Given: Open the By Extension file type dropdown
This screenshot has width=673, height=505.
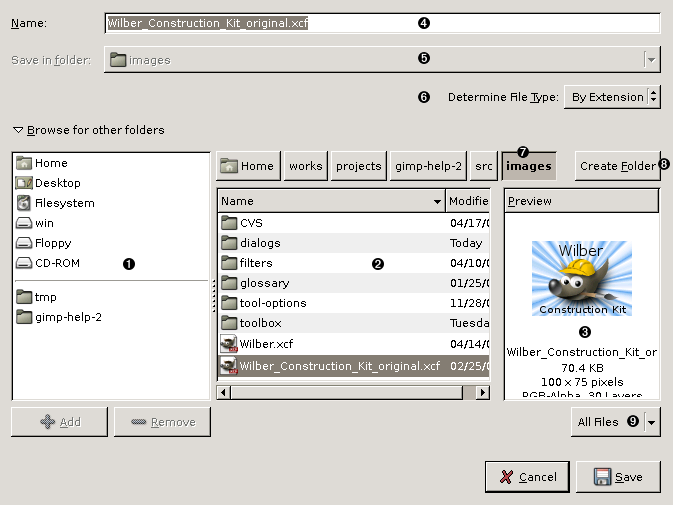Looking at the screenshot, I should pos(612,97).
